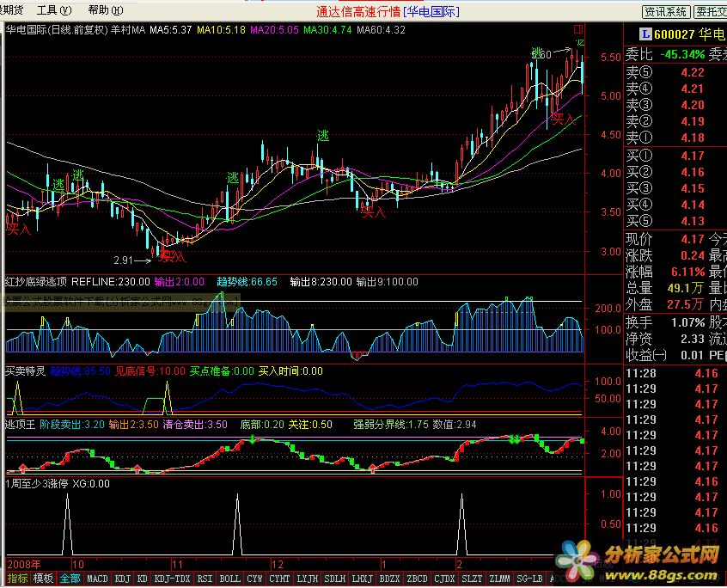Image resolution: width=727 pixels, height=588 pixels.
Task: Select the CYW indicator tab
Action: [254, 579]
